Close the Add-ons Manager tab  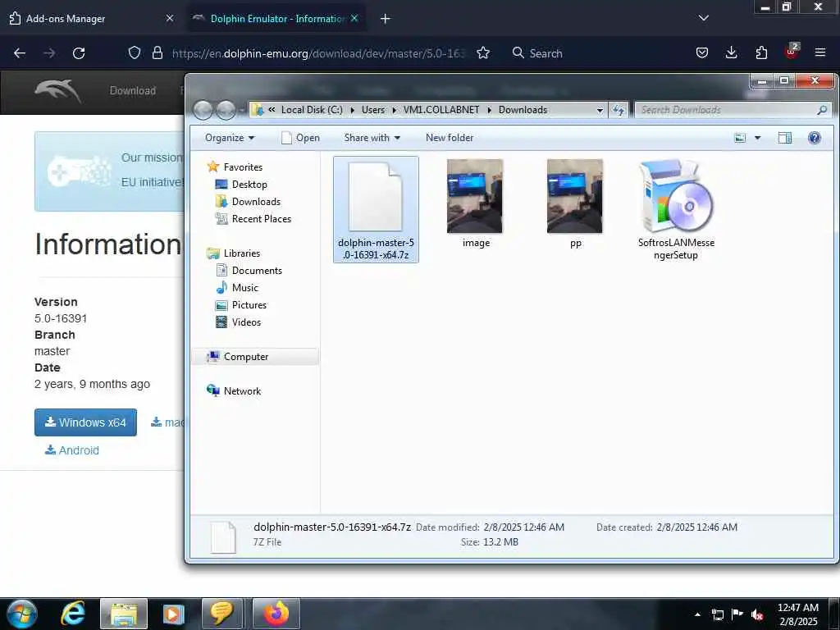(170, 19)
